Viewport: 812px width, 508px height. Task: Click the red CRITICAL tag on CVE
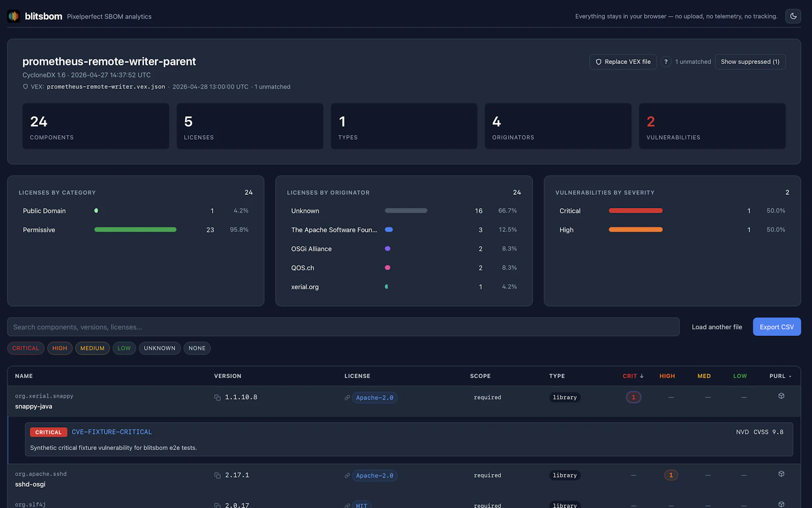48,432
